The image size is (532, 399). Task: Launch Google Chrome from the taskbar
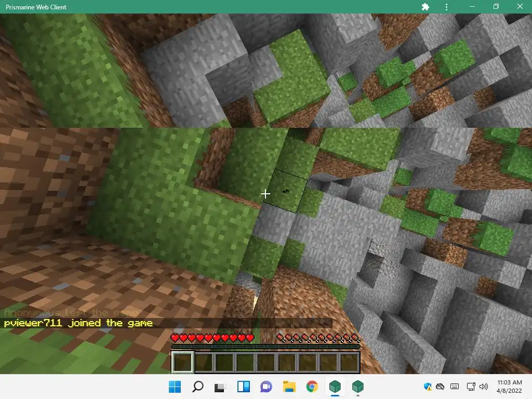pyautogui.click(x=312, y=387)
